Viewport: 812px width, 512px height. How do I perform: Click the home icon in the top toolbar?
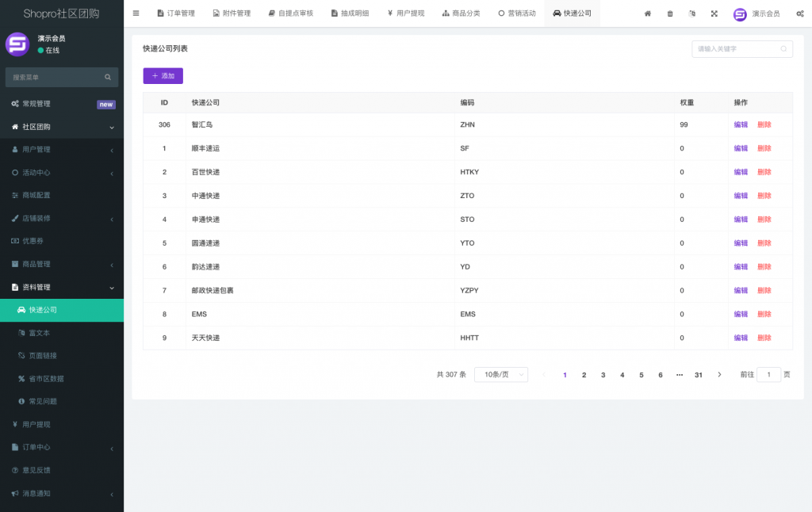[x=646, y=13]
